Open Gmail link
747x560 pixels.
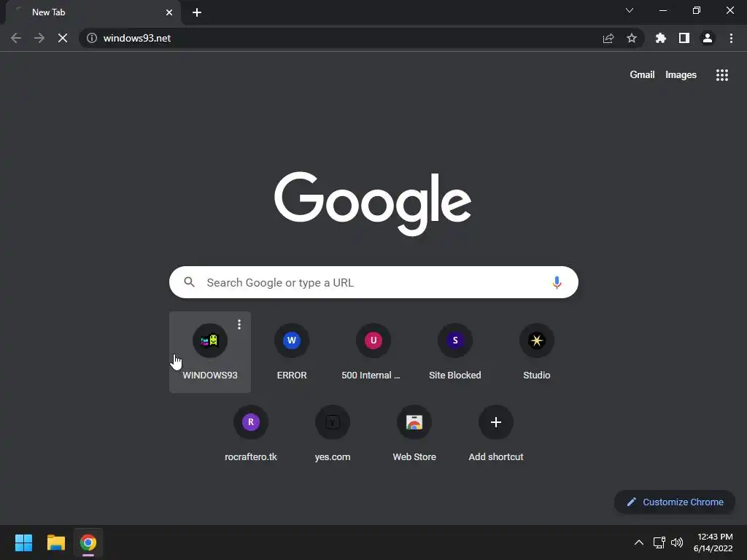(642, 75)
